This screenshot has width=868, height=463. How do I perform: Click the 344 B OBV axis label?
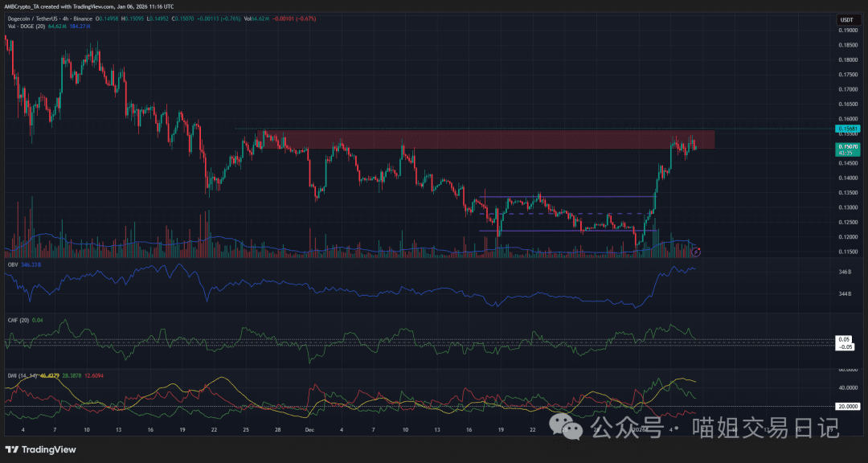pyautogui.click(x=845, y=294)
